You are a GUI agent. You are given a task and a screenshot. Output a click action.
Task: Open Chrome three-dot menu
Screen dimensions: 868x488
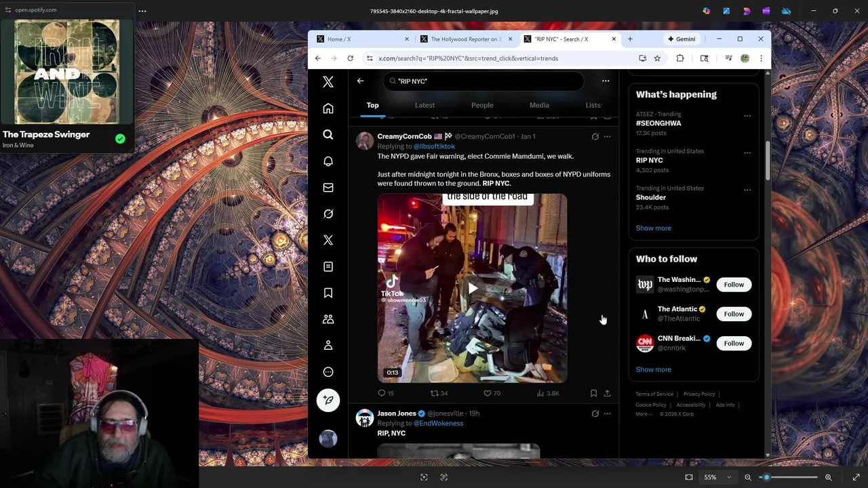[762, 58]
